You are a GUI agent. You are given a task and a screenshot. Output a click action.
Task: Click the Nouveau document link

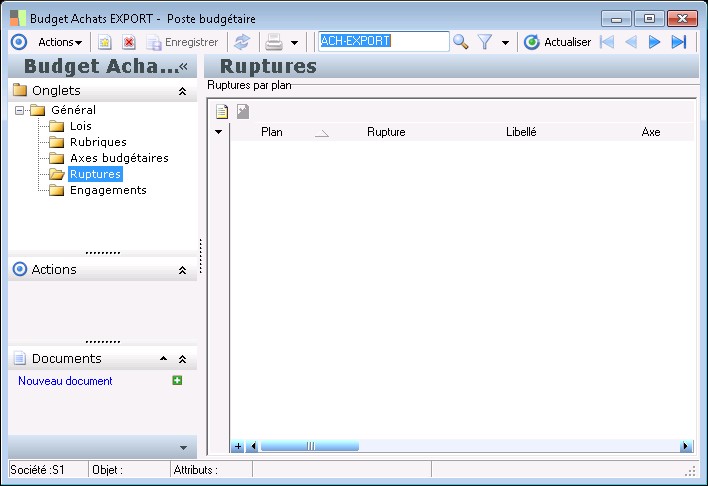pos(65,381)
